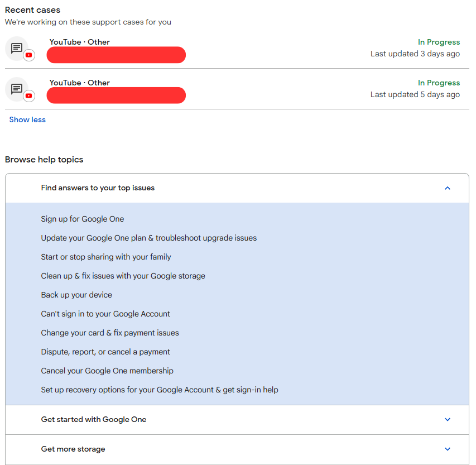Click YouTube badge on case updated 5 days ago
Screen dimensions: 476x465
point(29,95)
